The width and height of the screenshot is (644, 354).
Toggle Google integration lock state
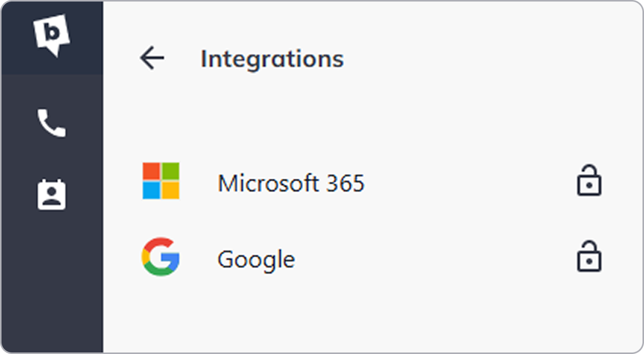(589, 257)
